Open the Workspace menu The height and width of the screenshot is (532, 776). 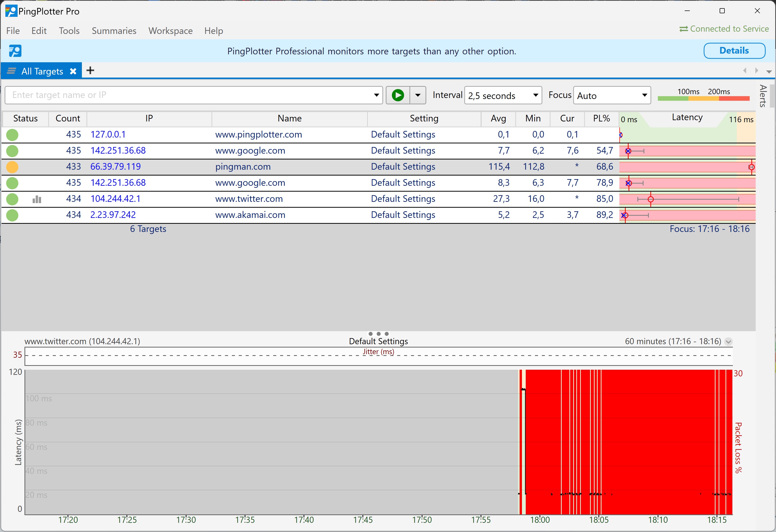(x=170, y=31)
